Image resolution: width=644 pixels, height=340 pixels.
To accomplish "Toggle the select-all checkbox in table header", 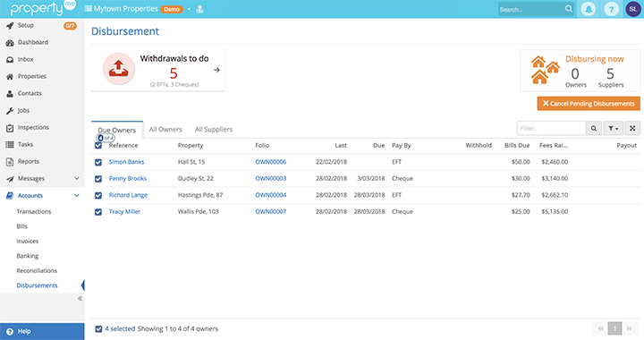I will pyautogui.click(x=98, y=145).
